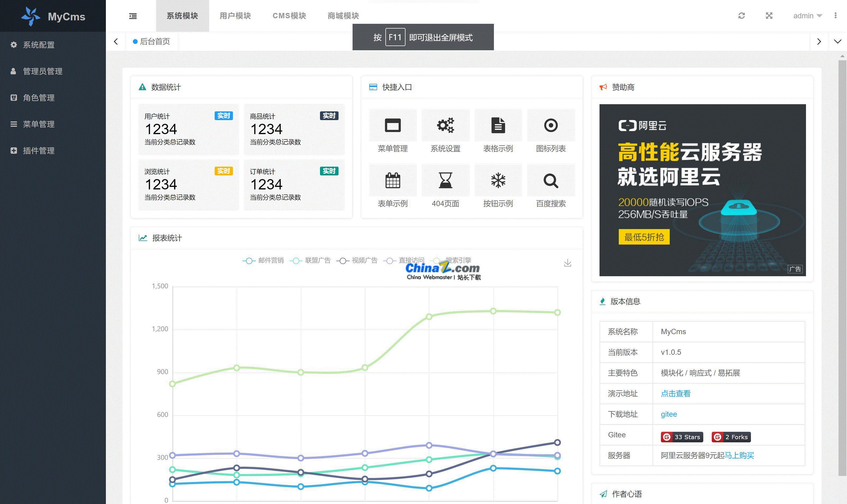Open the 图标列表 shortcut icon
Viewport: 847px width, 504px height.
tap(550, 125)
